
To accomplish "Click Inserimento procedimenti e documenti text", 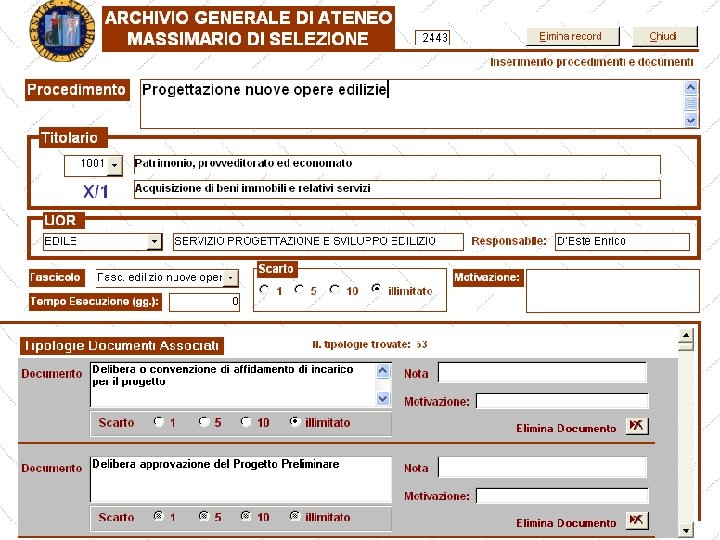I will tap(591, 62).
